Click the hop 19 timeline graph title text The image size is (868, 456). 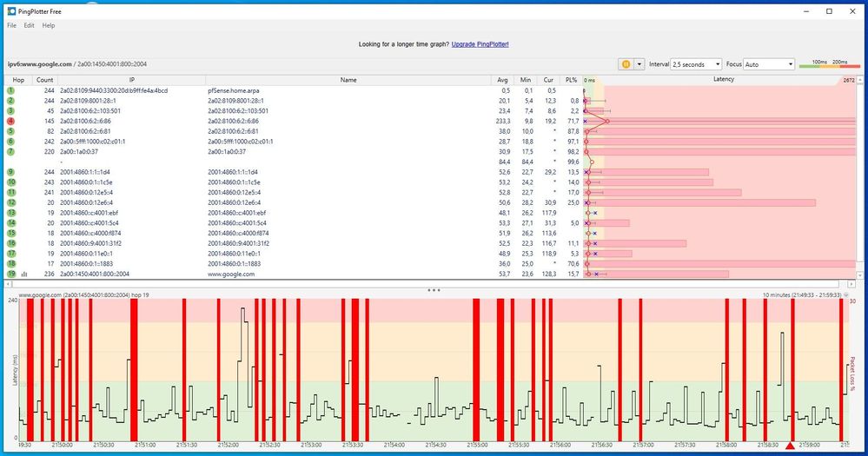point(83,295)
